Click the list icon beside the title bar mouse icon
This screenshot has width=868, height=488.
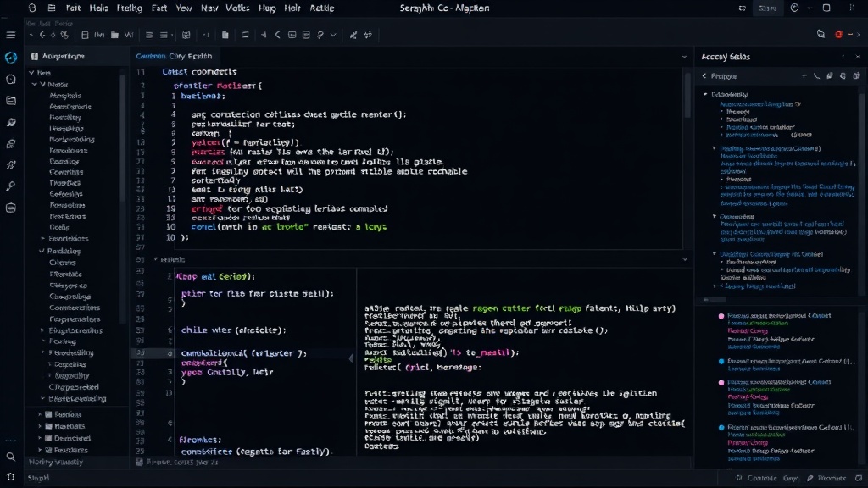pyautogui.click(x=52, y=8)
